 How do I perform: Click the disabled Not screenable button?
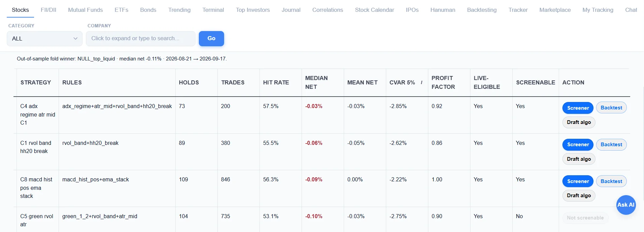pyautogui.click(x=585, y=218)
